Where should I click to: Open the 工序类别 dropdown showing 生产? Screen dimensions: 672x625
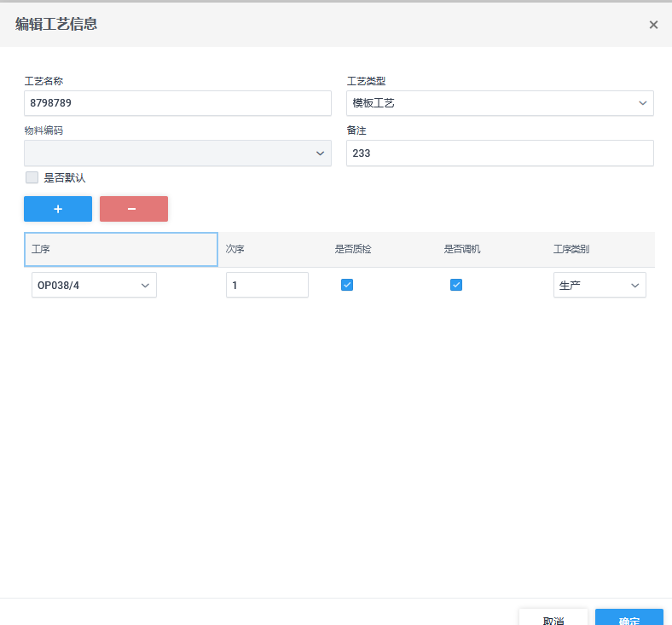[600, 285]
